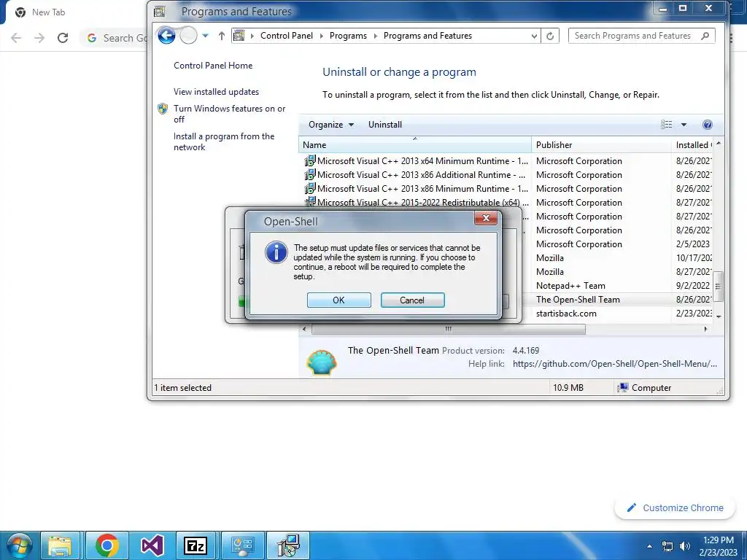
Task: Refresh the Programs and Features list
Action: click(x=550, y=36)
